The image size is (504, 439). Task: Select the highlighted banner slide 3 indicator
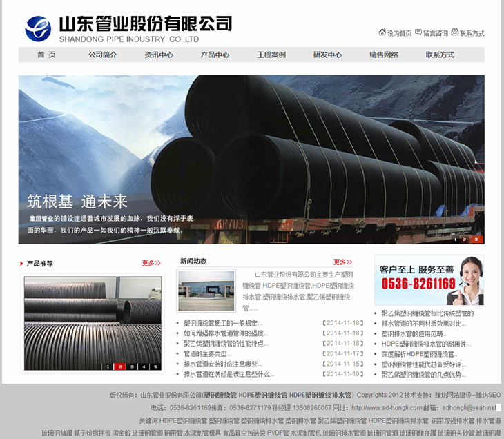[476, 239]
